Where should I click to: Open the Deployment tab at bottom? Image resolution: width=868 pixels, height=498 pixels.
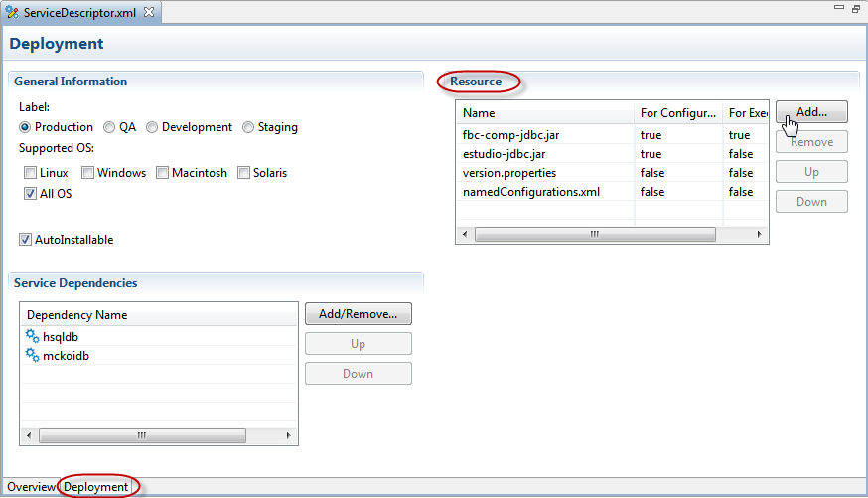[96, 487]
